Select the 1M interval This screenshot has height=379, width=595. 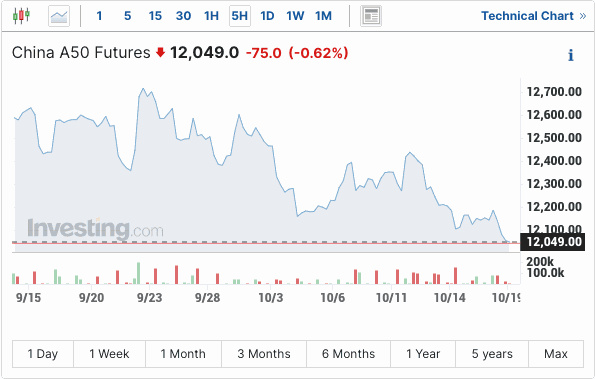[x=323, y=16]
